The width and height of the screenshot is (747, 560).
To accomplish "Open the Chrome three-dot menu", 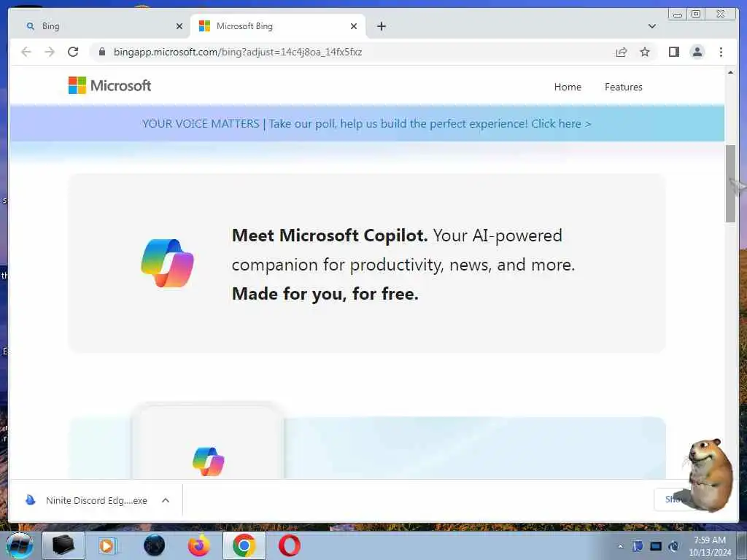I will click(x=721, y=52).
